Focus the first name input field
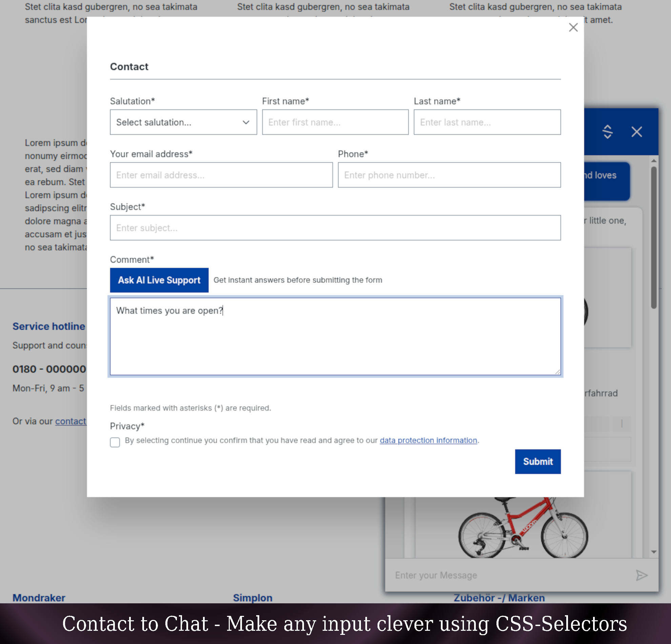671x644 pixels. point(335,122)
